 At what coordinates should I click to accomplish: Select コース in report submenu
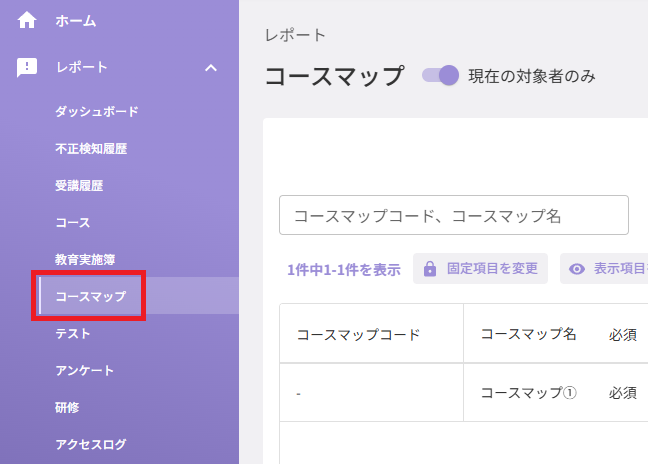73,222
